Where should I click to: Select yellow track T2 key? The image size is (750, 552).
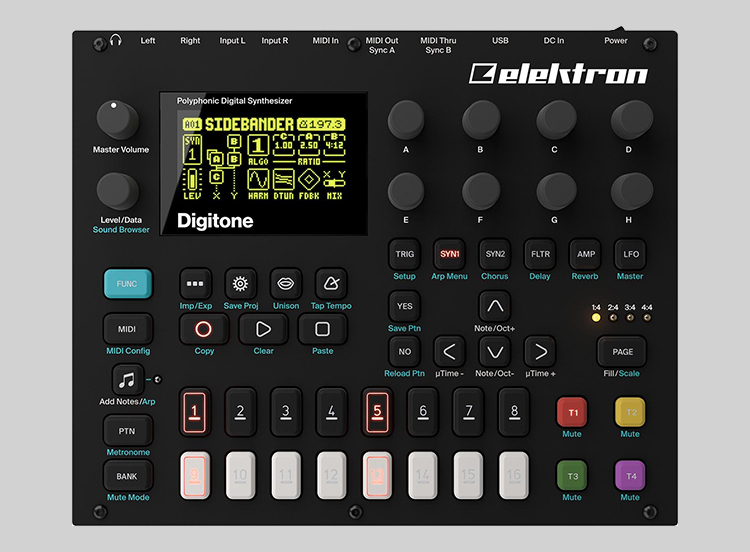(x=630, y=412)
